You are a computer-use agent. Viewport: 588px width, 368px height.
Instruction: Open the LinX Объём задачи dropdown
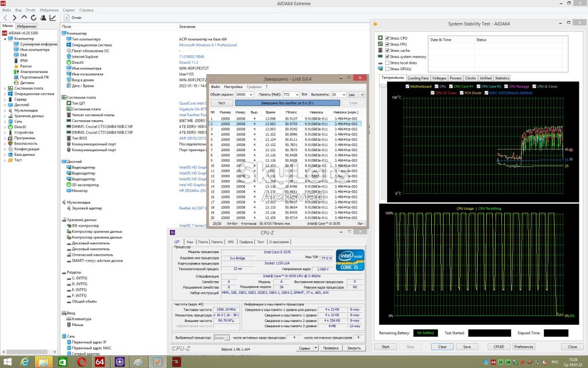click(x=250, y=95)
